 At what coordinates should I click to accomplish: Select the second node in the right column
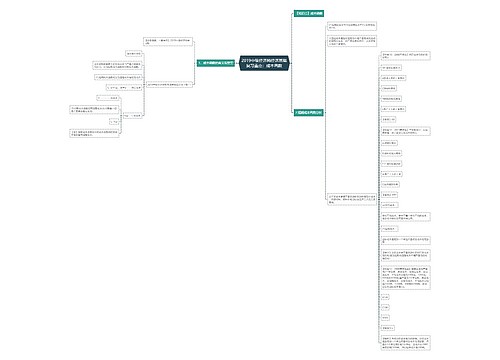coord(391,68)
